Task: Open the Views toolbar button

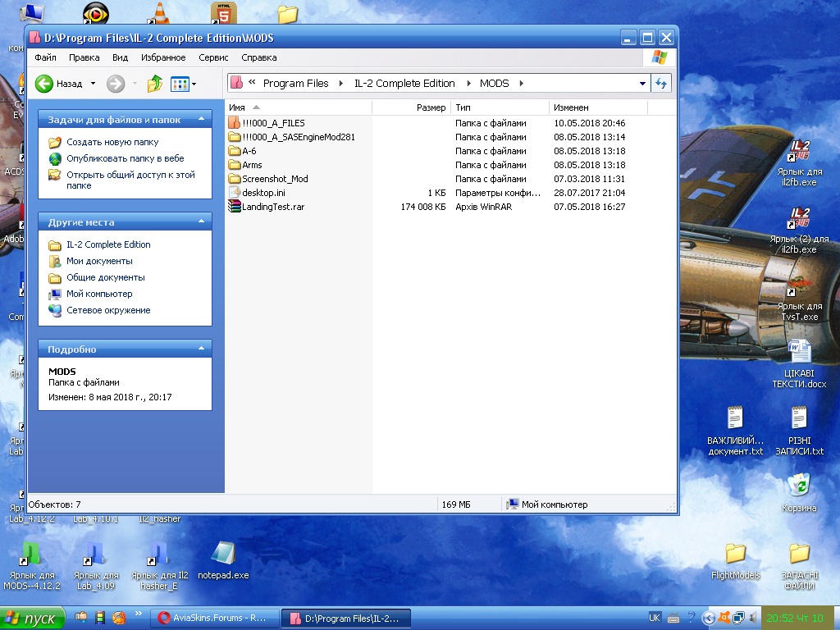Action: click(182, 83)
